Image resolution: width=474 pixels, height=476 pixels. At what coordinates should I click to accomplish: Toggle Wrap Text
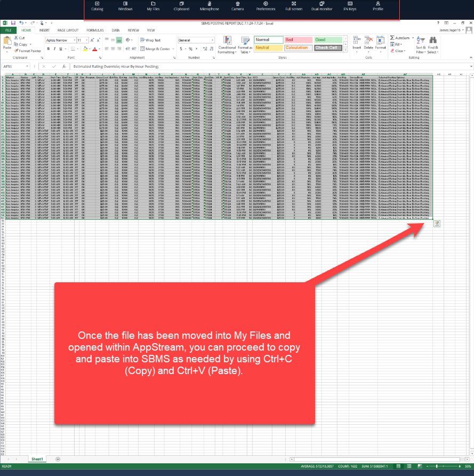150,40
